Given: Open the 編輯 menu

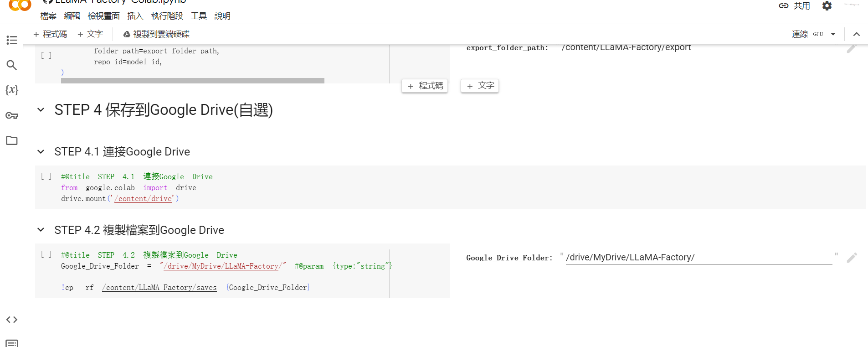Looking at the screenshot, I should [72, 16].
